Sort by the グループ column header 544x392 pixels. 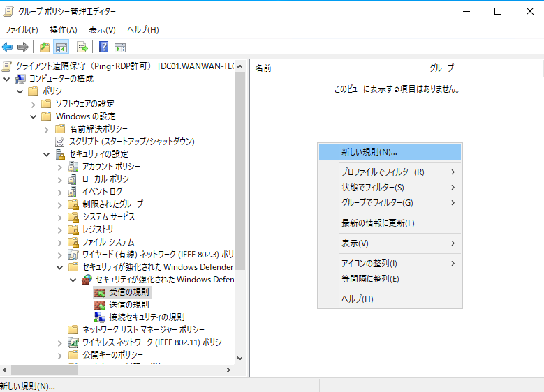[x=484, y=68]
